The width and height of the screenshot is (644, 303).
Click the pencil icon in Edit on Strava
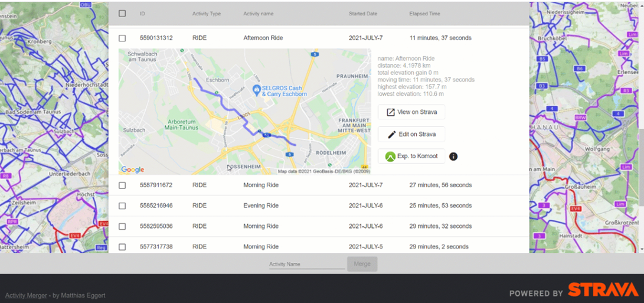point(391,135)
